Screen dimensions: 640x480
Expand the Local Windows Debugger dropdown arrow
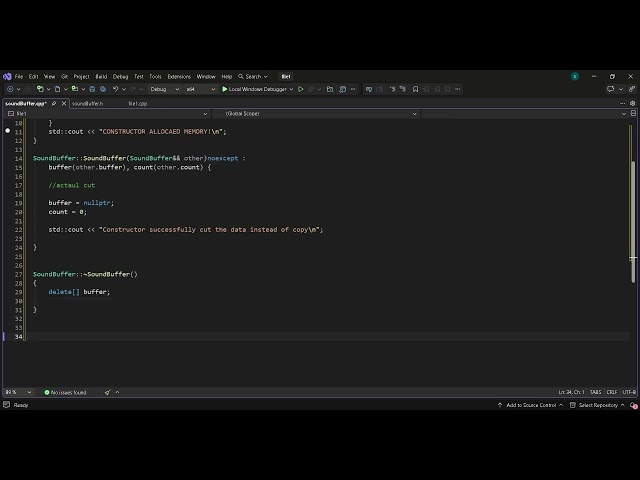[x=291, y=89]
